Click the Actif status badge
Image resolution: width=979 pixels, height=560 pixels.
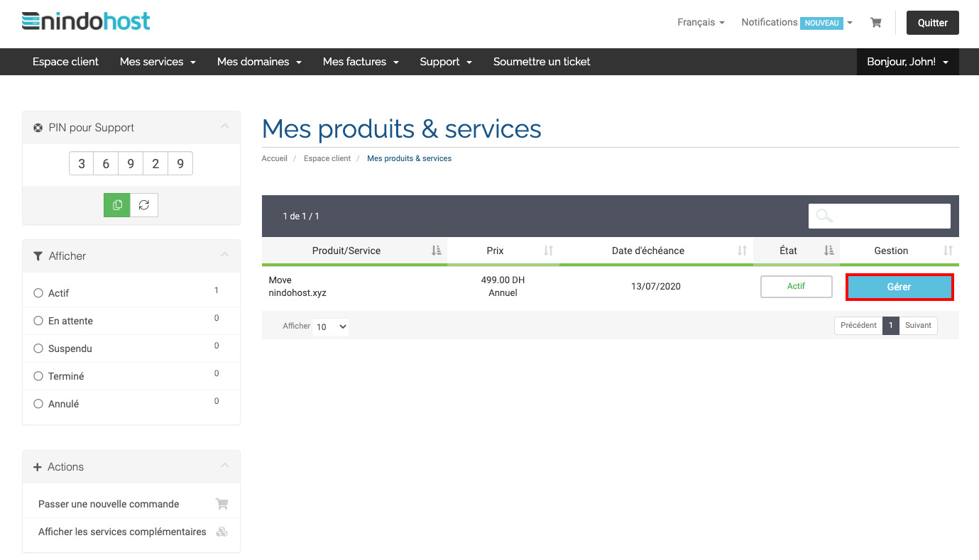(796, 286)
